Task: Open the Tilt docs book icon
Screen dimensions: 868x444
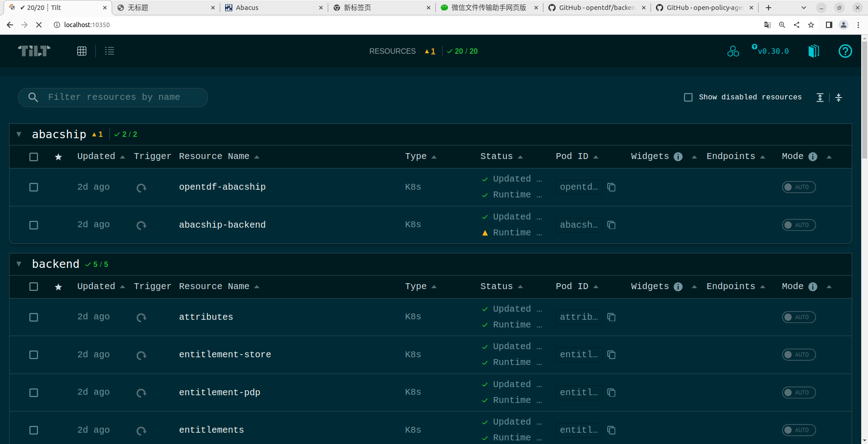Action: click(x=814, y=51)
